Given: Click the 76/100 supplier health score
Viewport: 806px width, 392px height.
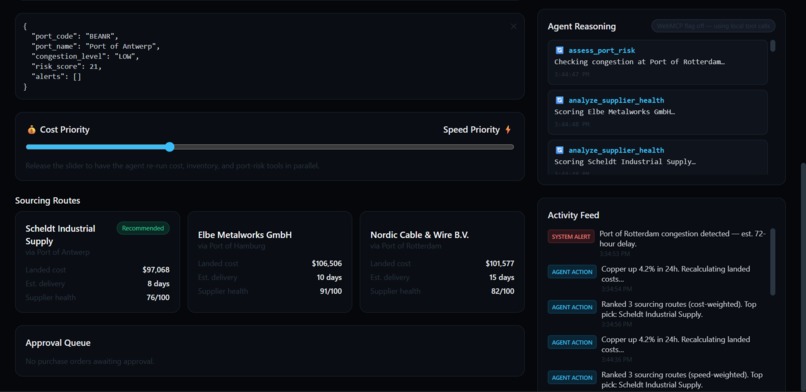Looking at the screenshot, I should tap(158, 297).
